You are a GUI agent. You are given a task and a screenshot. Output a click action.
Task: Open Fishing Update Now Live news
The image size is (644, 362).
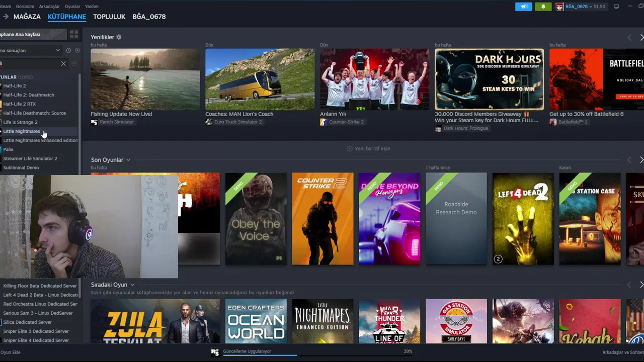coord(121,114)
